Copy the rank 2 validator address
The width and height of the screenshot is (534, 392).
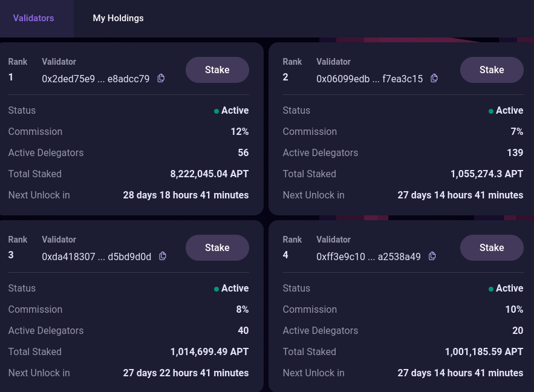pyautogui.click(x=434, y=78)
